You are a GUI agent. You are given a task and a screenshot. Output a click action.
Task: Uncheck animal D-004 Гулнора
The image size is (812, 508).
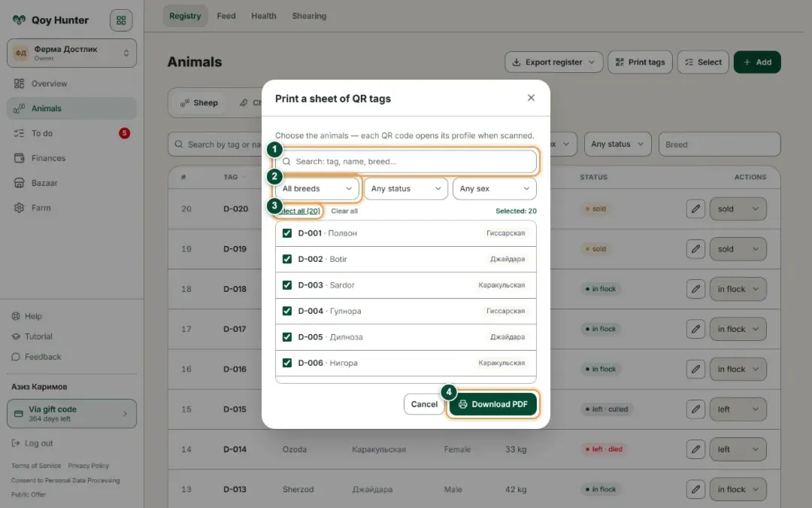pos(287,311)
